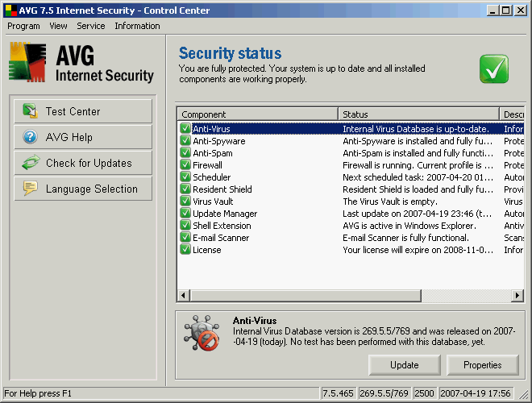Click the Security status heading
532x403 pixels.
tap(230, 53)
